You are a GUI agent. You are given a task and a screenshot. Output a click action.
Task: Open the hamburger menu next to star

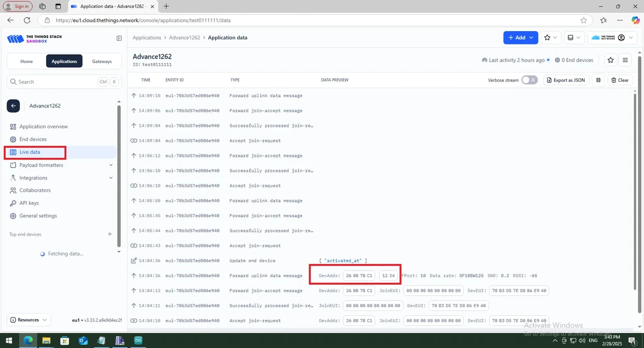(625, 60)
